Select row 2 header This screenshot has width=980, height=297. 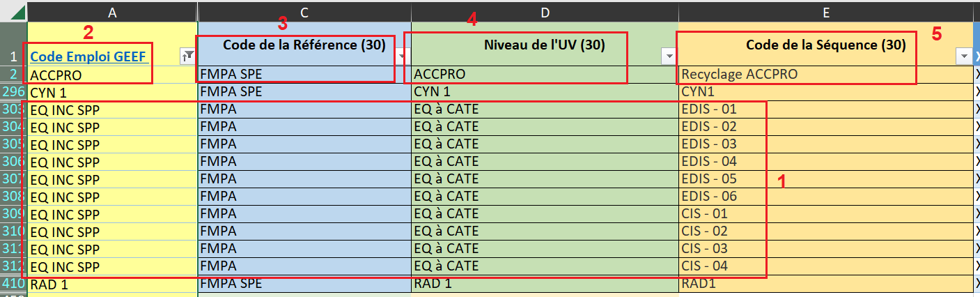click(13, 74)
